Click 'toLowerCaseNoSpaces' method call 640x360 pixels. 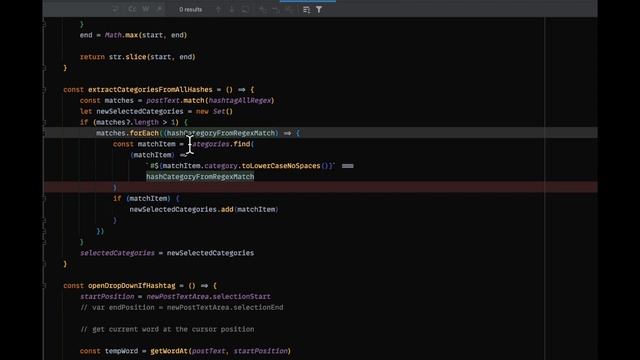(x=281, y=166)
